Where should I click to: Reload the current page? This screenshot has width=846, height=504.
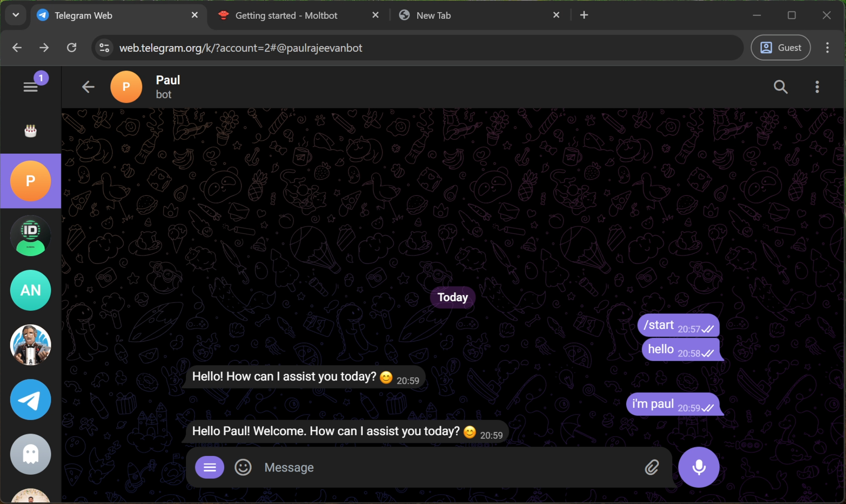pos(72,48)
